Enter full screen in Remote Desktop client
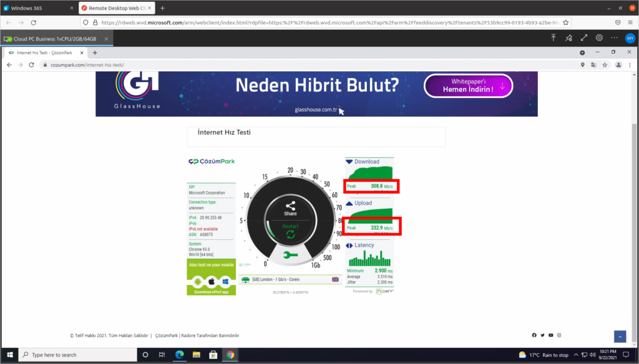The width and height of the screenshot is (639, 364). click(584, 38)
